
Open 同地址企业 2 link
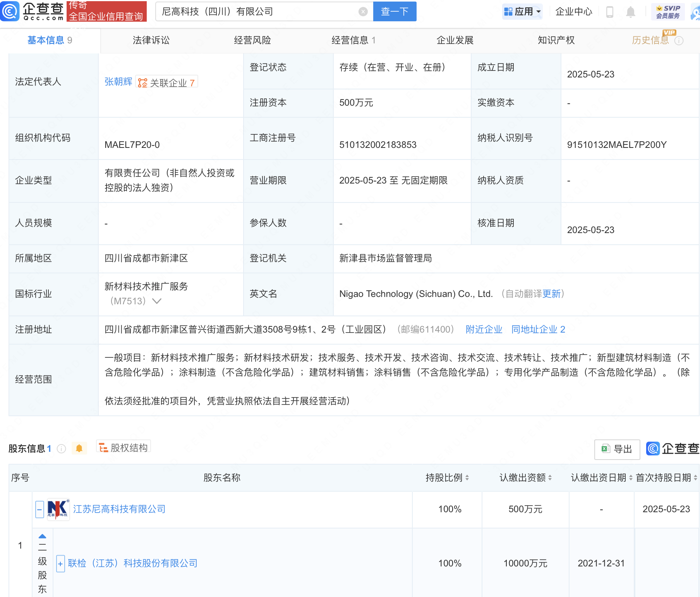[x=538, y=329]
